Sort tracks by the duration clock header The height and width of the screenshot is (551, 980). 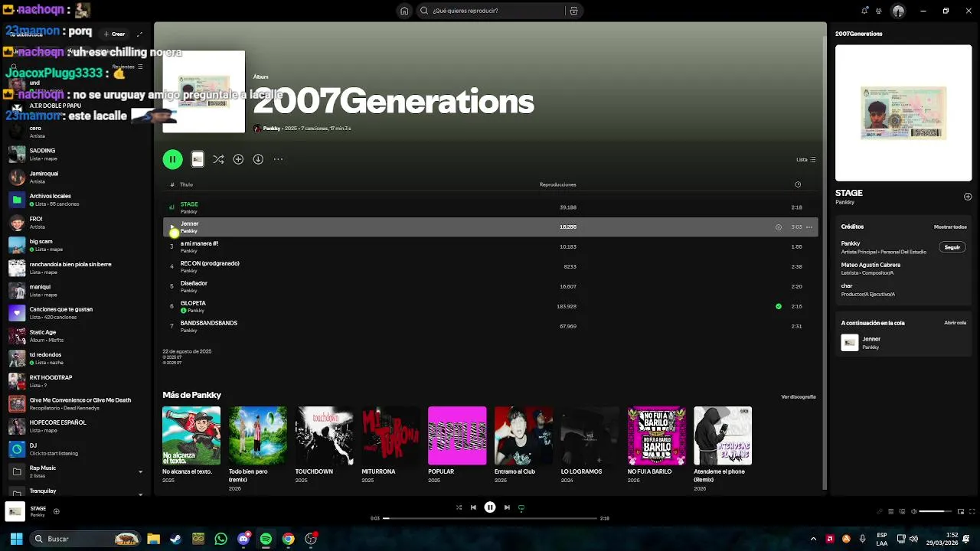pyautogui.click(x=798, y=184)
